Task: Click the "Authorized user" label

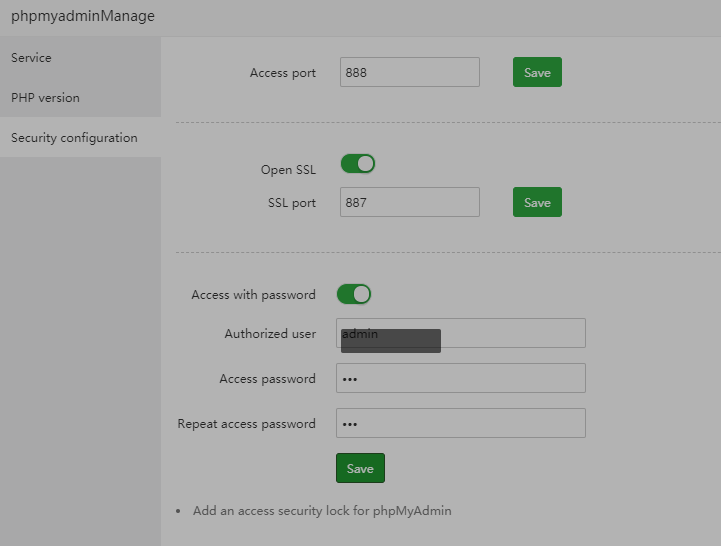Action: click(x=270, y=334)
